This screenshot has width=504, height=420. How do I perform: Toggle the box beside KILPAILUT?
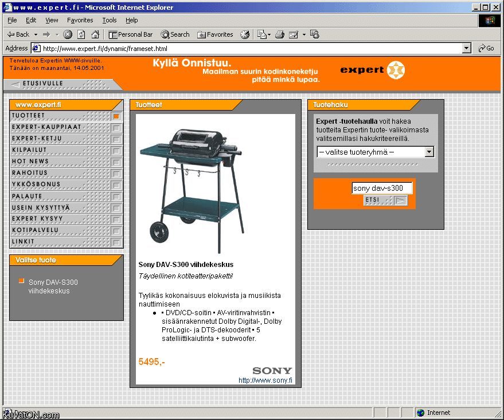pos(116,150)
